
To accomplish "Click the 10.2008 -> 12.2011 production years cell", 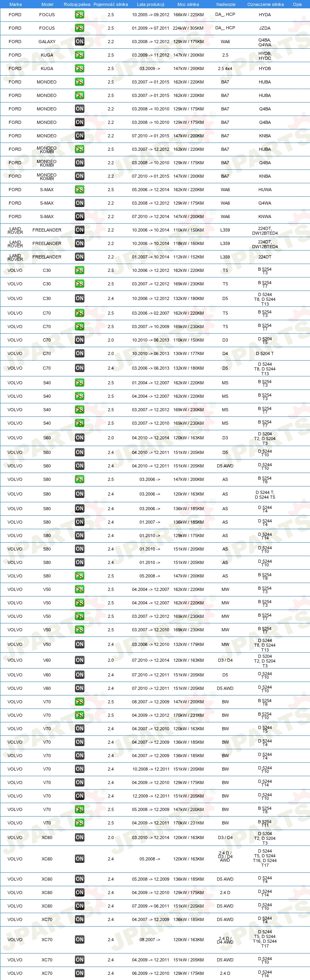I will 151,769.
